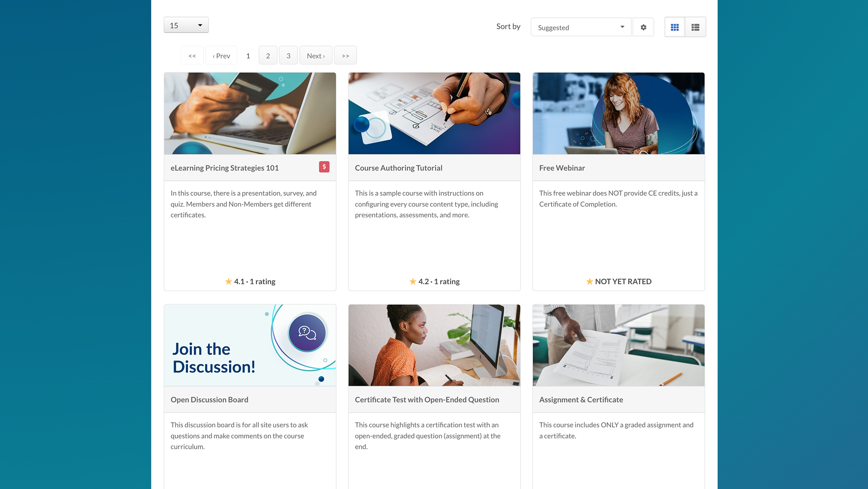Click the Prev page button
868x489 pixels.
click(x=222, y=55)
